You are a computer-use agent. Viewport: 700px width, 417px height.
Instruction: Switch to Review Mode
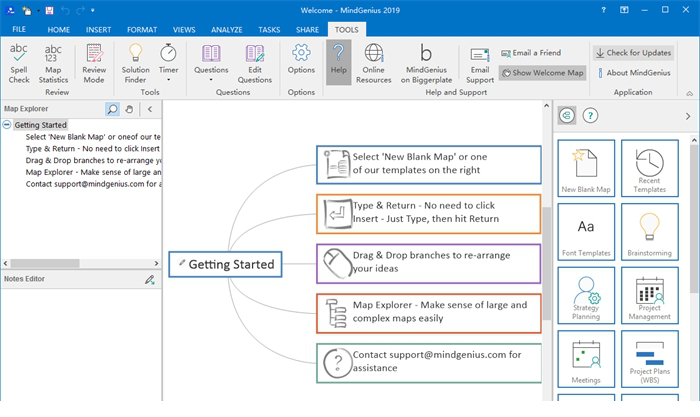tap(94, 63)
